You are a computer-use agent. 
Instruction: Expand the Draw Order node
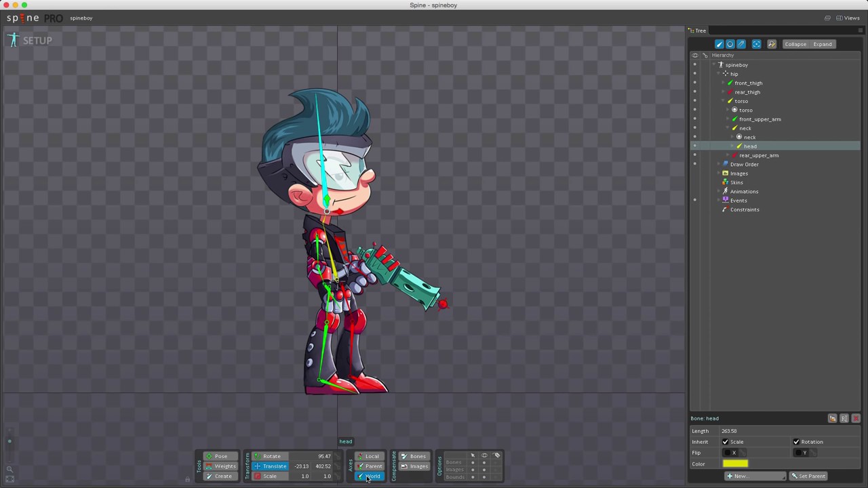(719, 164)
